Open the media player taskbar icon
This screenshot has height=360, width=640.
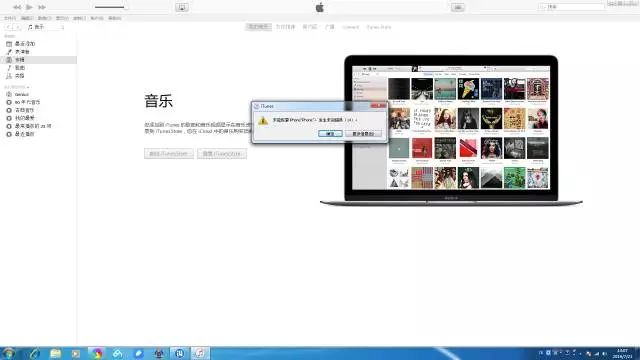point(76,353)
